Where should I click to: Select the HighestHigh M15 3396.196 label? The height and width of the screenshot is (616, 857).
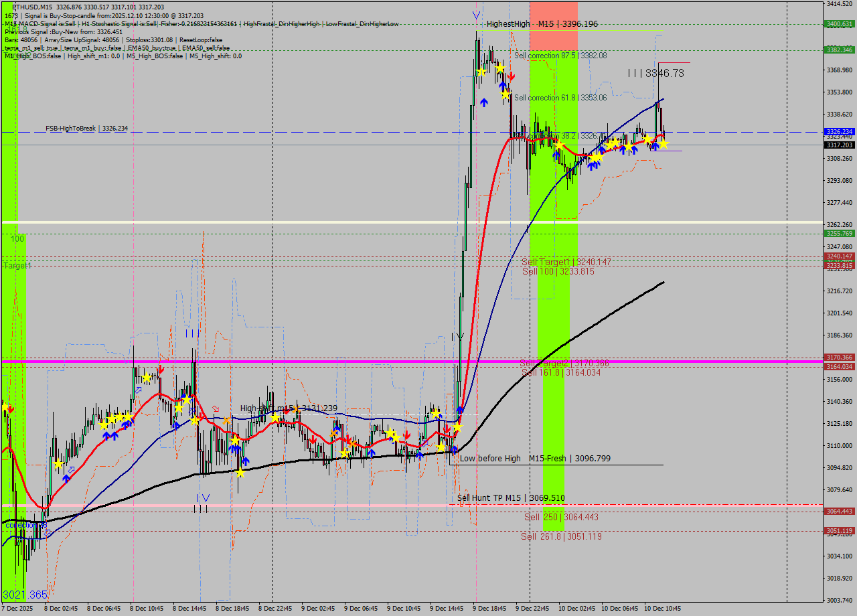point(542,24)
